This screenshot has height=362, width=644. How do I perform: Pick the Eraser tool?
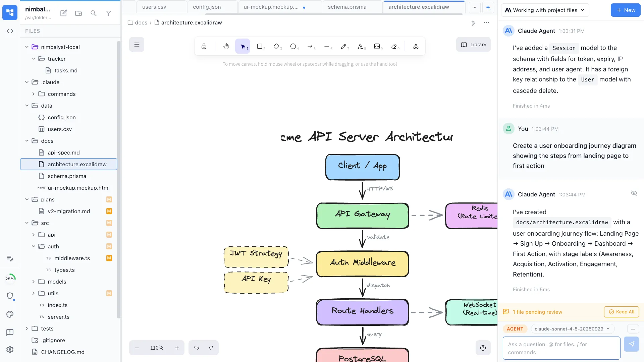pyautogui.click(x=394, y=46)
